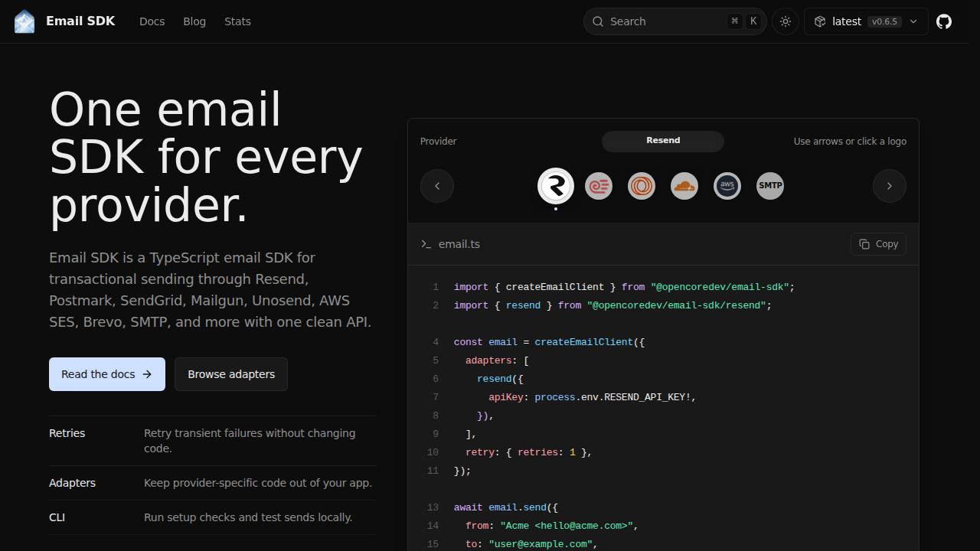Click the Retries feature row label

[67, 433]
